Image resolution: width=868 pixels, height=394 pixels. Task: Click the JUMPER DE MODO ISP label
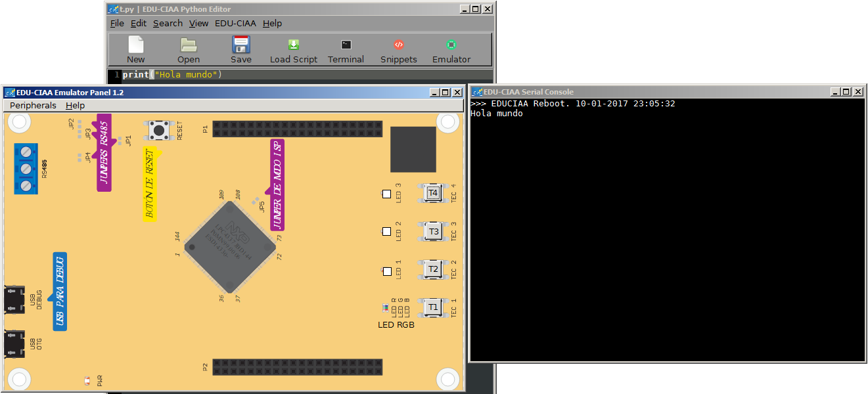[277, 185]
